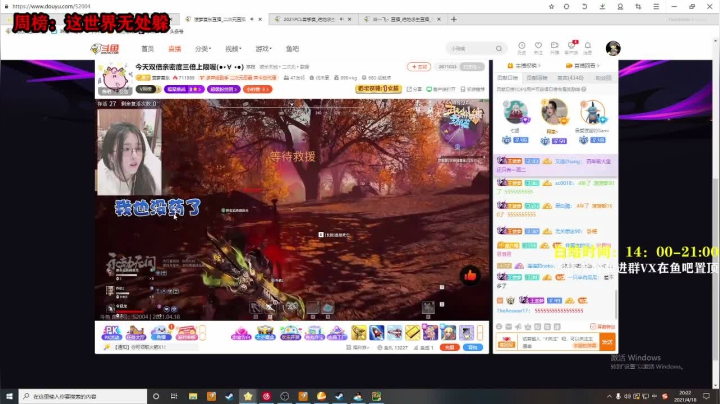Open the 首页 home nav item

click(x=147, y=49)
